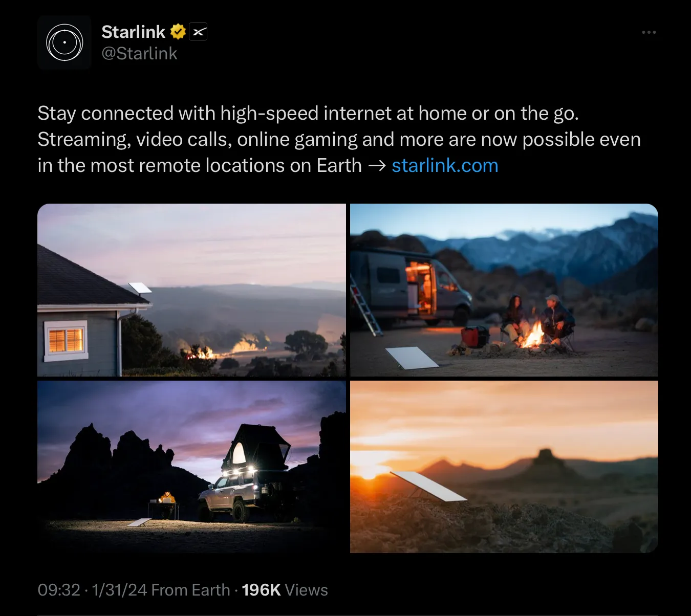Viewport: 691px width, 616px height.
Task: Open the rooftop tent truck photo
Action: click(192, 467)
